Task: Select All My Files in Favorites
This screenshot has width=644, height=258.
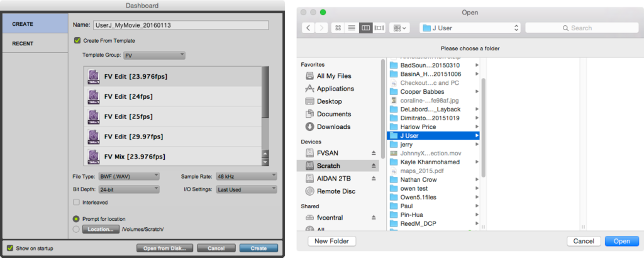Action: pyautogui.click(x=334, y=76)
